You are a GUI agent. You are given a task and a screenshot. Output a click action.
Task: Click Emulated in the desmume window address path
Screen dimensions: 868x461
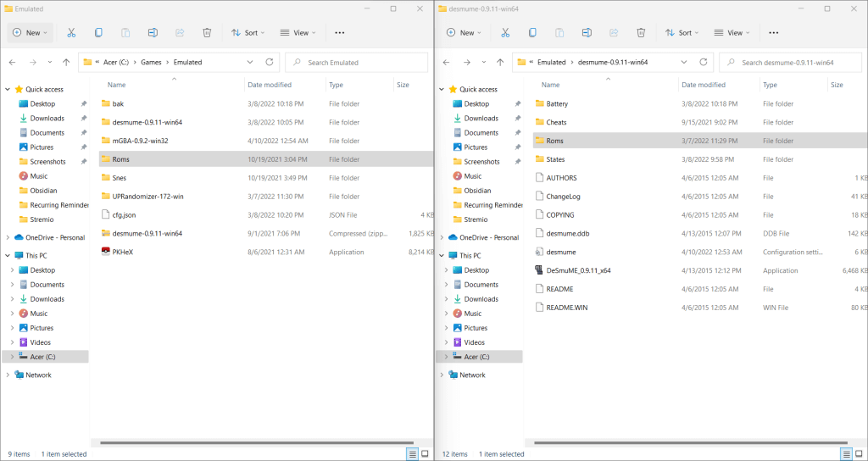551,63
